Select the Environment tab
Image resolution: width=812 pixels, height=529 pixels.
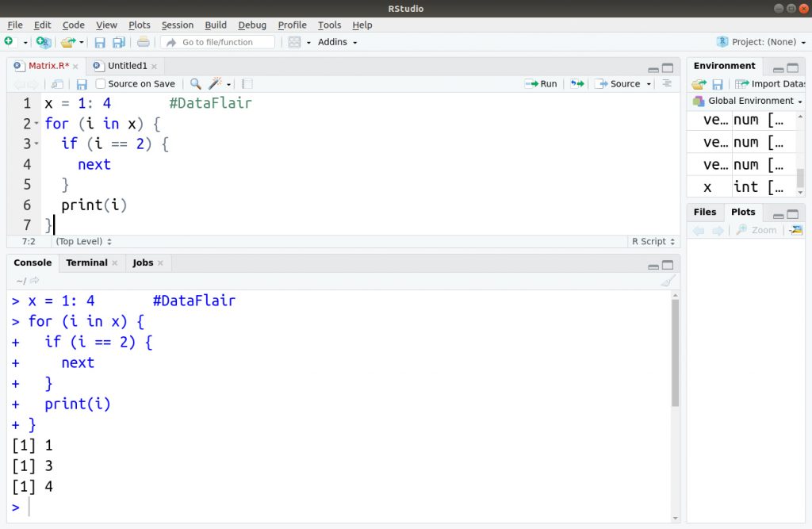725,66
